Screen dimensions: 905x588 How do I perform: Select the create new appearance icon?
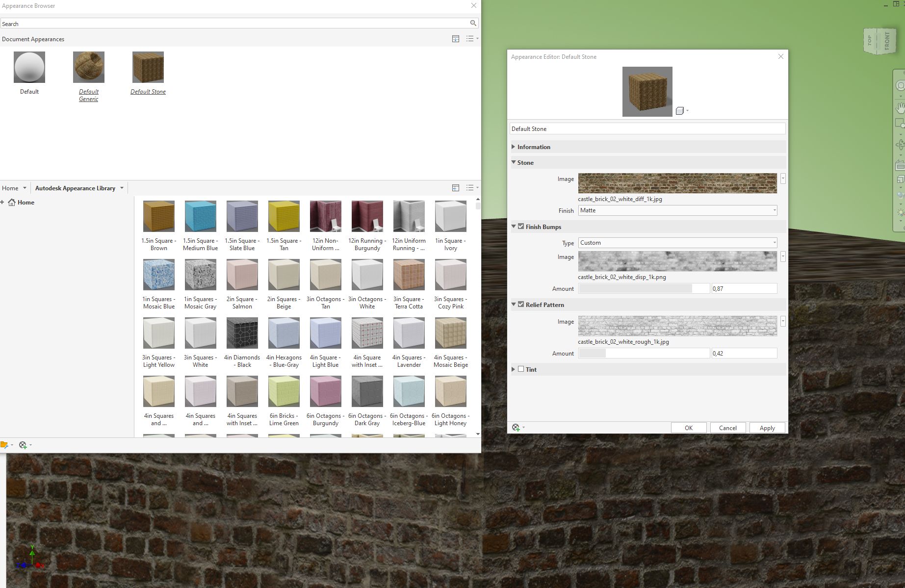coord(23,445)
